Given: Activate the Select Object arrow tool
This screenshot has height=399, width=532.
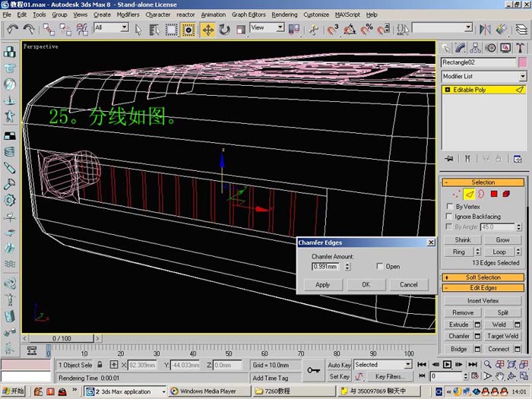Looking at the screenshot, I should tap(138, 30).
